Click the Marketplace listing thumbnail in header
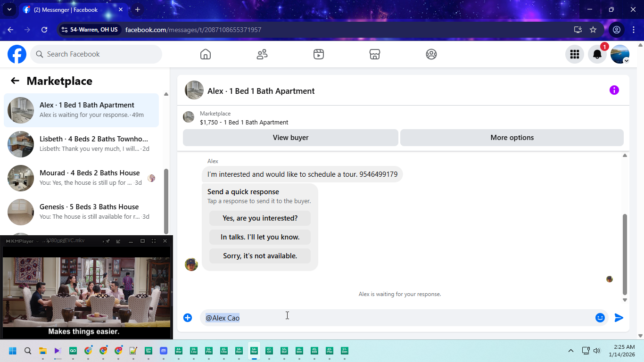Viewport: 644px width, 362px height. [189, 117]
